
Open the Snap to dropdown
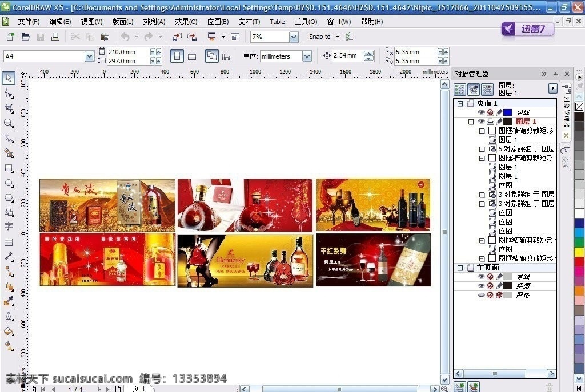click(x=338, y=37)
